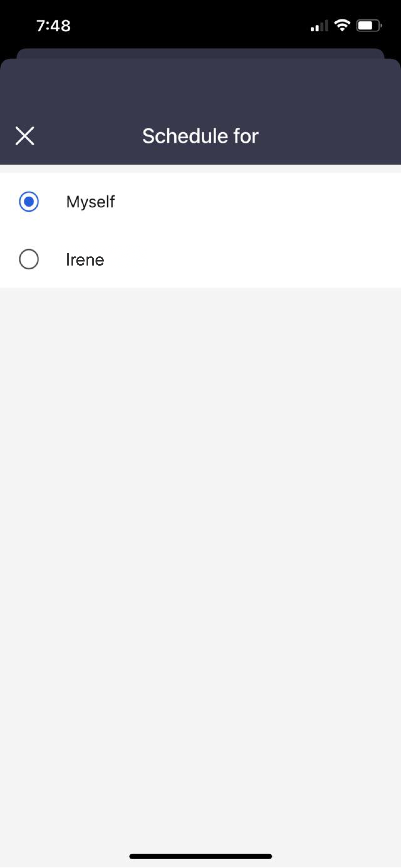Screen dimensions: 401x868
Task: Tap the cellular signal bars icon
Action: pyautogui.click(x=319, y=26)
